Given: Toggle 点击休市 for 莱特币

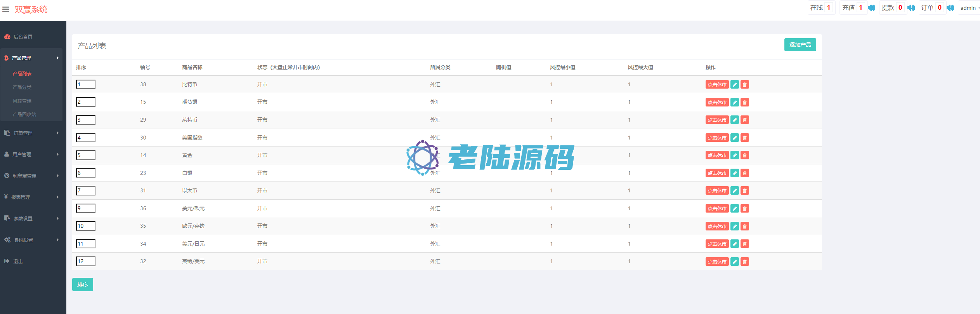Looking at the screenshot, I should click(x=717, y=120).
